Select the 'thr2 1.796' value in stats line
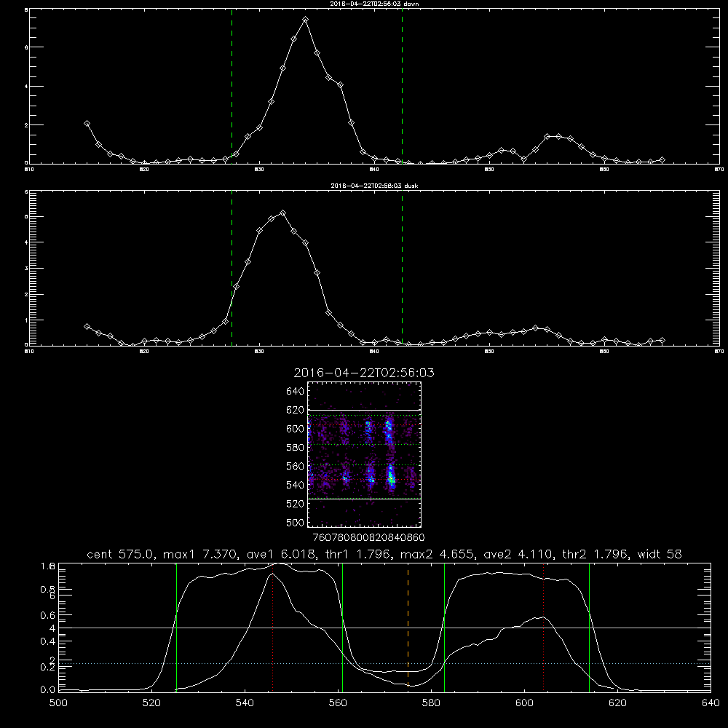This screenshot has width=728, height=728. tap(596, 554)
